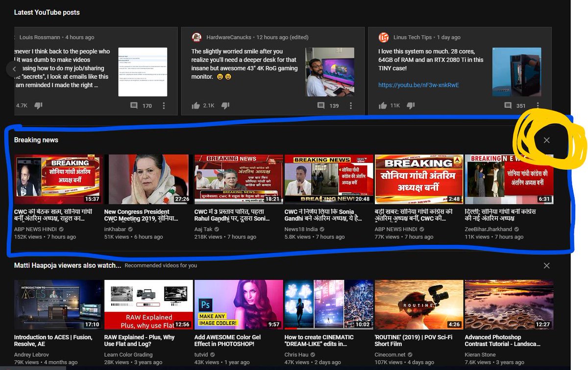Open title 'New Congress President CWC Meeting 2019'
Viewport: 588px width, 370px height.
click(142, 215)
